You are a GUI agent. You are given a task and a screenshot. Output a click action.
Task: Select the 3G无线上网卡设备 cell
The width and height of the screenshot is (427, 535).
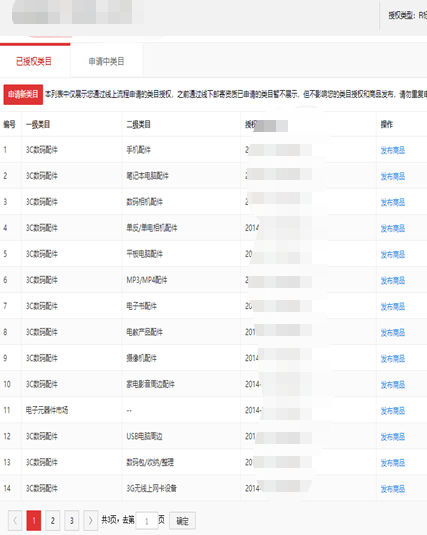click(152, 488)
